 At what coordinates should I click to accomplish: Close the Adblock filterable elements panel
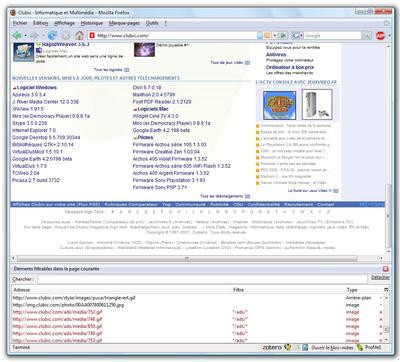(386, 269)
